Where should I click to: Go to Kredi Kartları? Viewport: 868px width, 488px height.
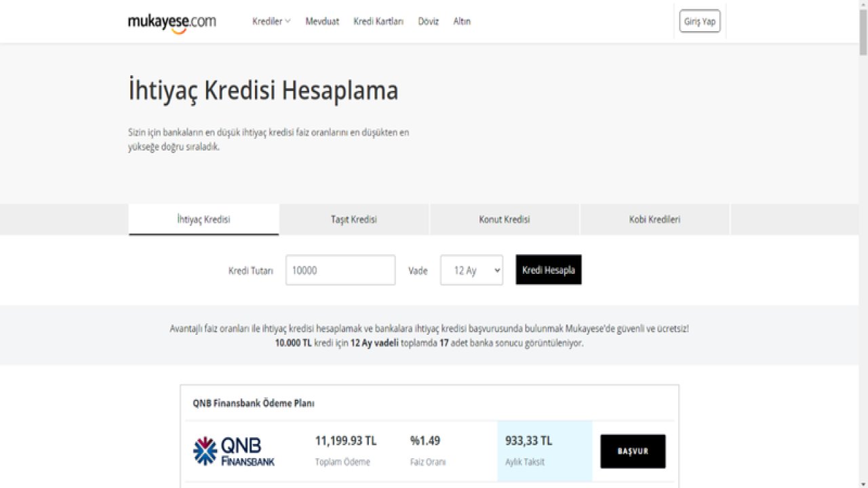[x=378, y=21]
